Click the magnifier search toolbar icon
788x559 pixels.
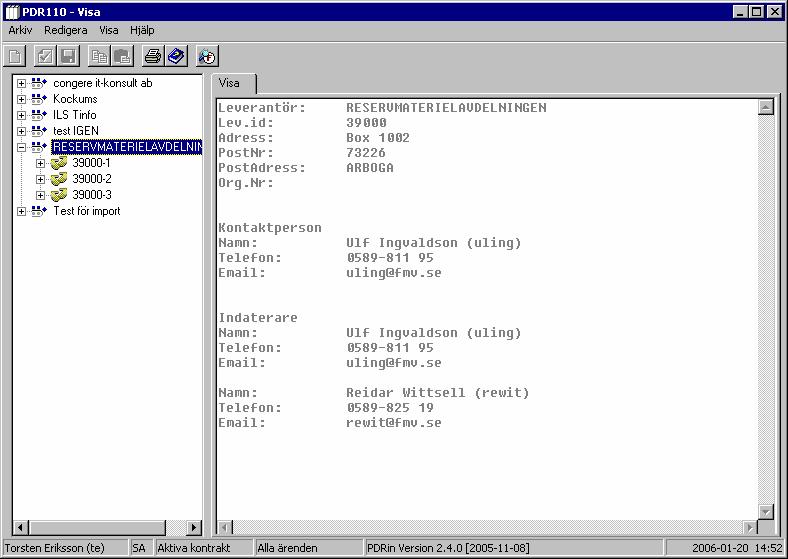(207, 56)
